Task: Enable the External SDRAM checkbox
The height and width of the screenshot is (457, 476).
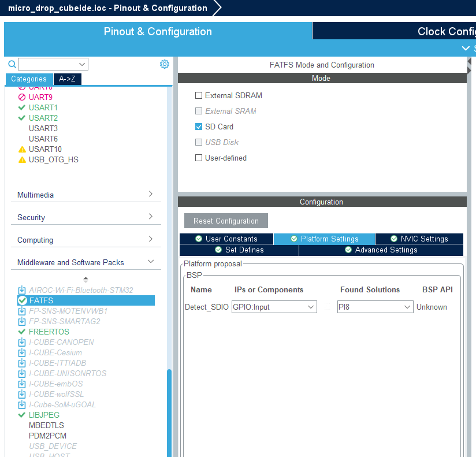Action: point(199,95)
